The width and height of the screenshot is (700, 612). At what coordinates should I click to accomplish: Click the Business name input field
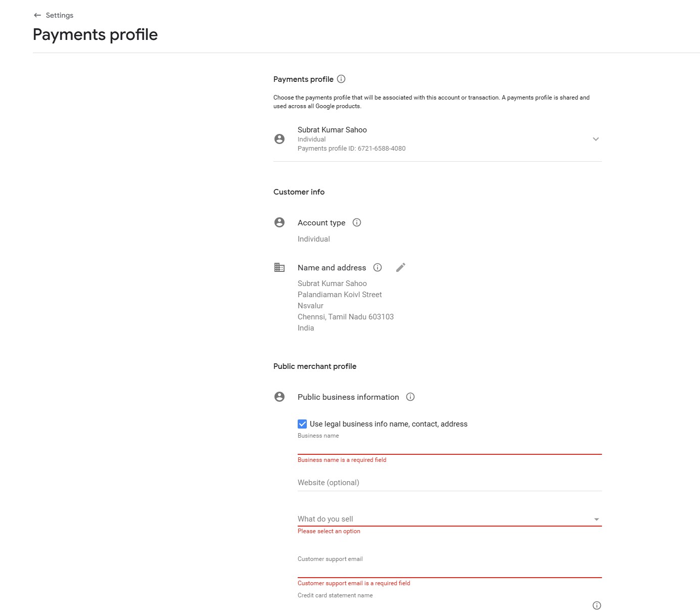[x=449, y=446]
